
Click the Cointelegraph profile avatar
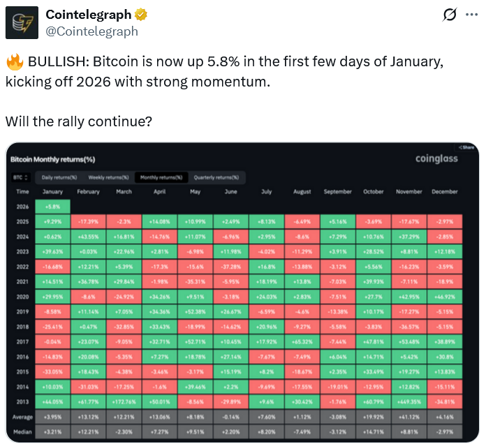click(22, 22)
